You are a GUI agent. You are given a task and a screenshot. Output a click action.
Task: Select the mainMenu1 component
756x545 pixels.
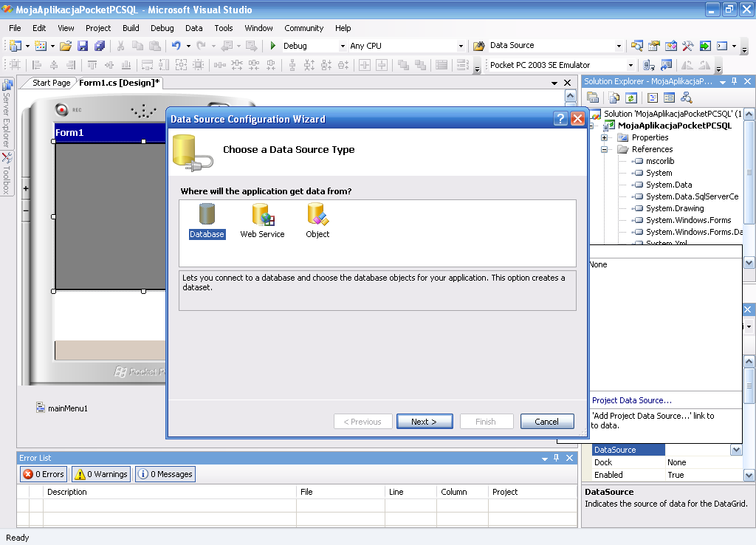point(62,408)
